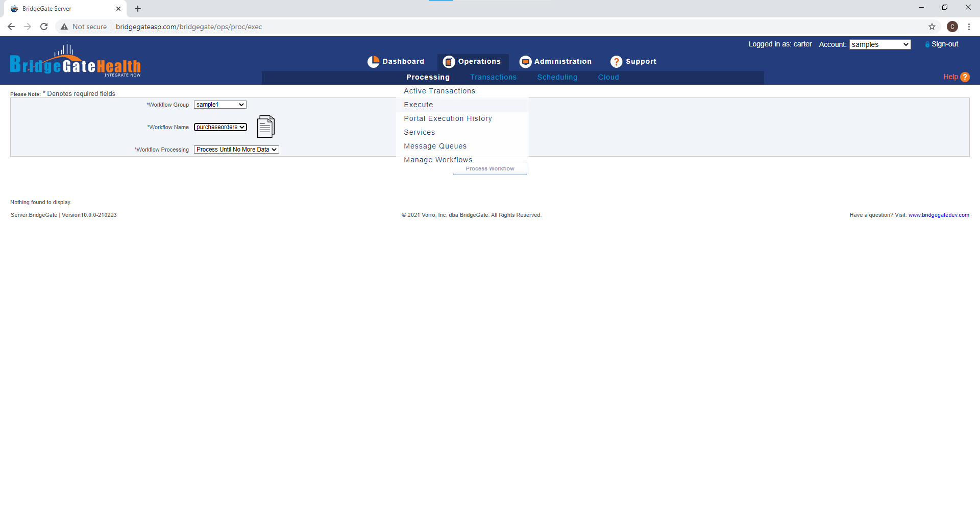Bookmark this page with star icon

point(932,27)
